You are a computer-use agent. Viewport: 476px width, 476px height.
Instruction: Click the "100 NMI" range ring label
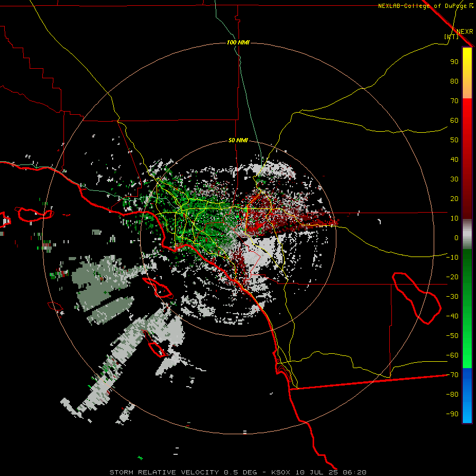click(x=238, y=42)
